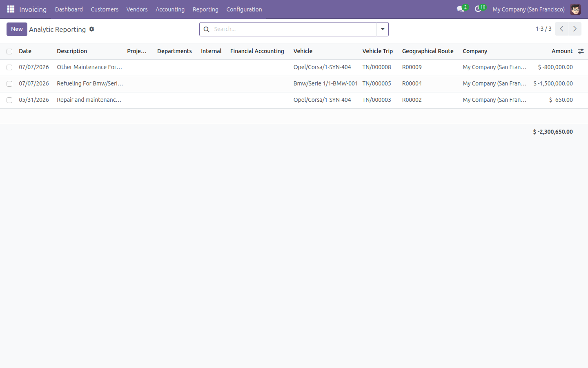Click the total $ -2,300,650.00
The image size is (588, 368).
click(x=553, y=132)
